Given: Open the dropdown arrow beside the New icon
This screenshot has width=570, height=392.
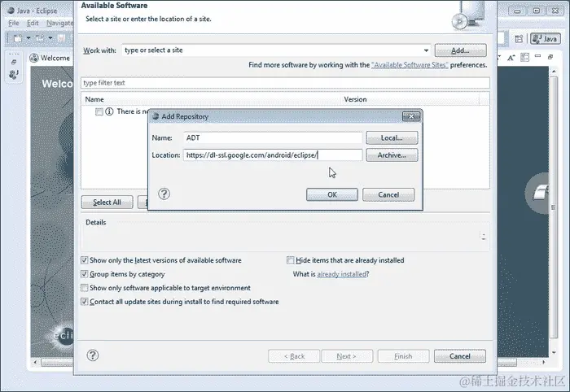Looking at the screenshot, I should 28,38.
